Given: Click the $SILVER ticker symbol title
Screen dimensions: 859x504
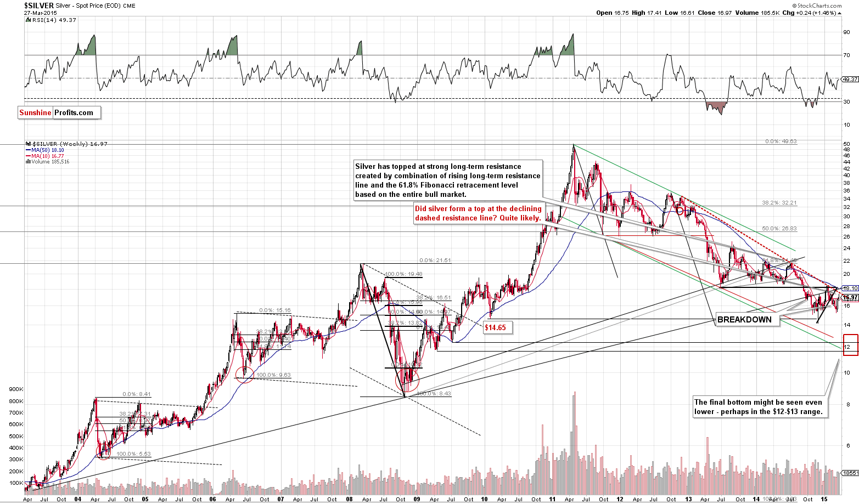Looking at the screenshot, I should (x=39, y=5).
